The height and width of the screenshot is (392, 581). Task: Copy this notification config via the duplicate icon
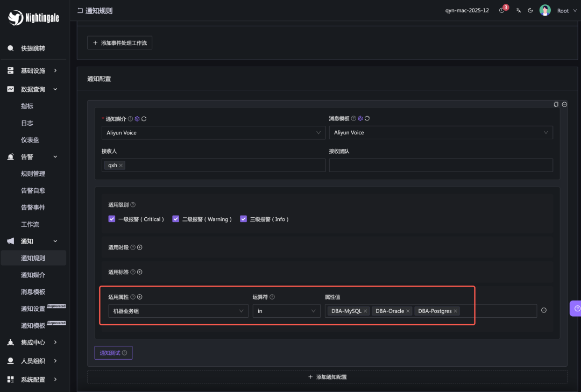556,104
